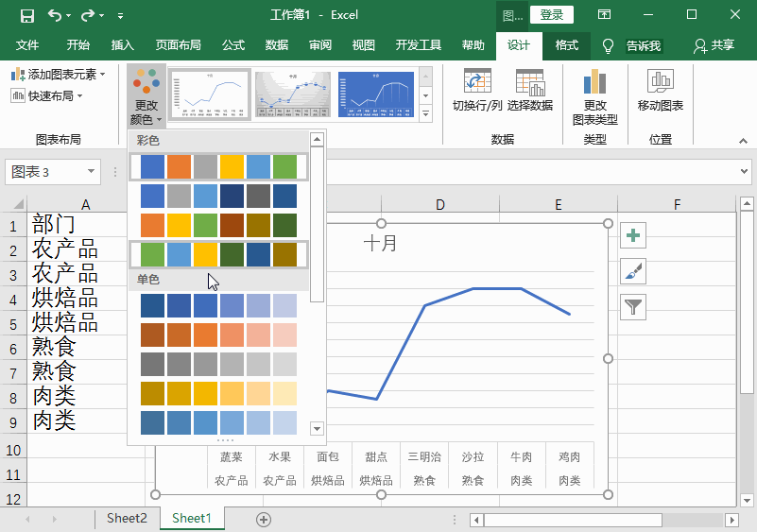Viewport: 757px width, 532px height.
Task: Switch to Sheet1 tab
Action: (x=192, y=519)
